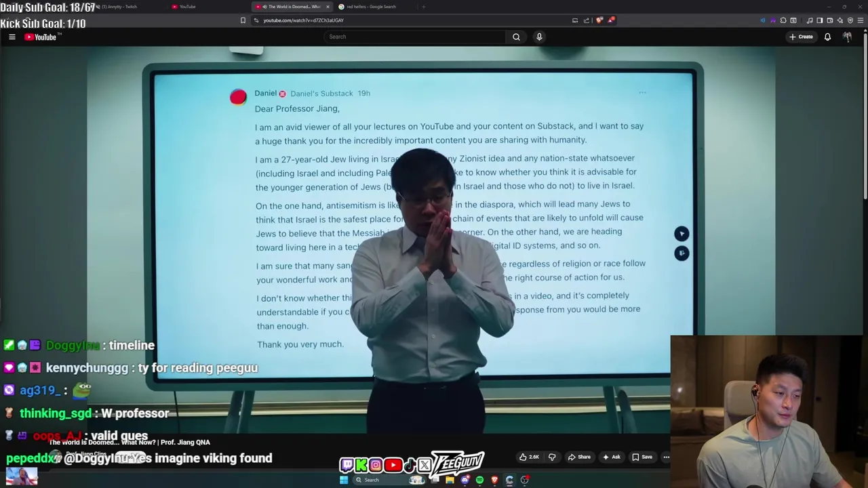Open Spotify from the taskbar
This screenshot has width=868, height=488.
click(x=479, y=480)
